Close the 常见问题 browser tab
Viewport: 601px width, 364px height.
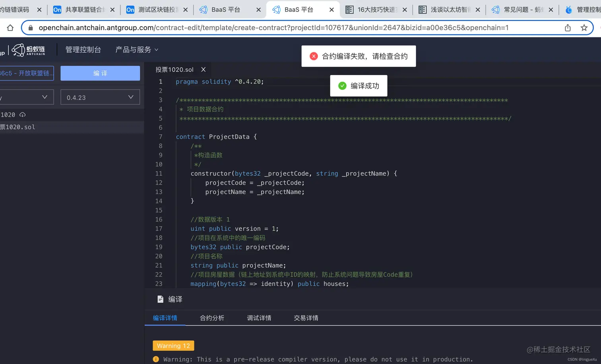click(x=551, y=10)
